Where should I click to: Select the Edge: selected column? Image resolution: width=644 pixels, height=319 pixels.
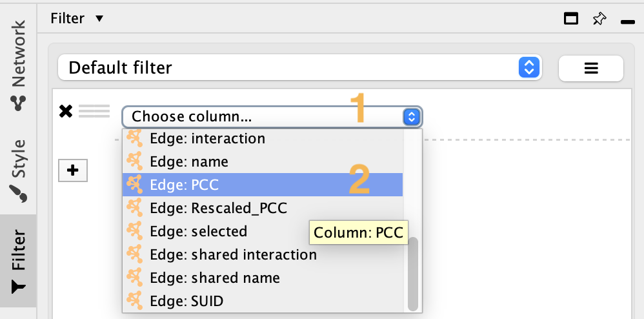point(198,231)
